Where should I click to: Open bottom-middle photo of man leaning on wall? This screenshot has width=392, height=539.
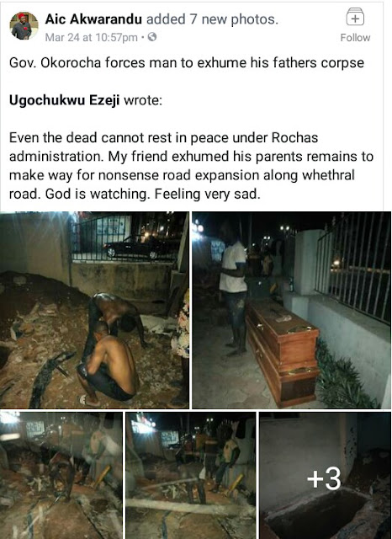coord(191,475)
